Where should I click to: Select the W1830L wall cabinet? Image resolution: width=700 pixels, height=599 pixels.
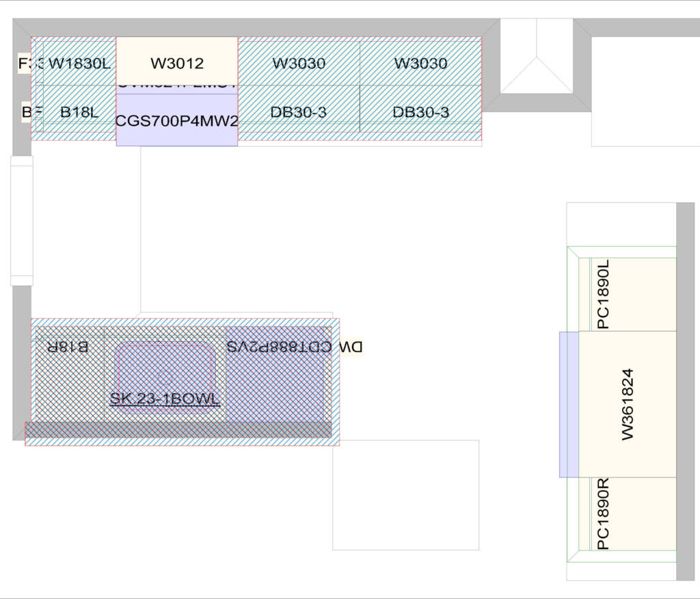(80, 64)
